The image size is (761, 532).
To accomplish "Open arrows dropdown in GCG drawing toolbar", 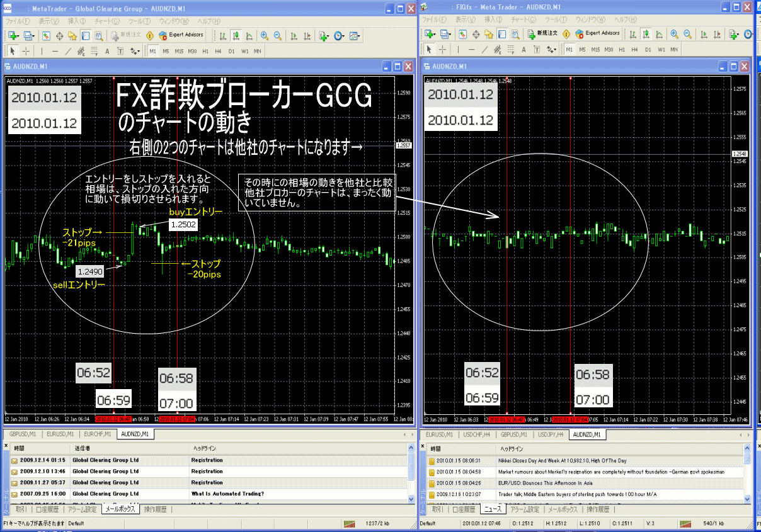I will (135, 51).
